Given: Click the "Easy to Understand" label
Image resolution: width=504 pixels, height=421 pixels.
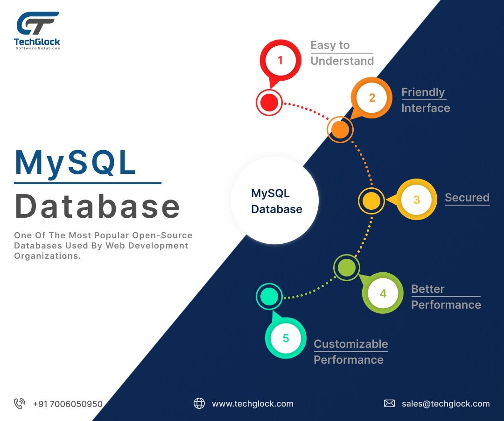Looking at the screenshot, I should 342,53.
